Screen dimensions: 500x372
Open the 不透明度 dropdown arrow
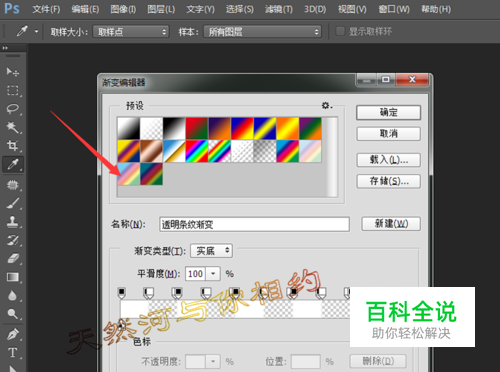pyautogui.click(x=213, y=361)
